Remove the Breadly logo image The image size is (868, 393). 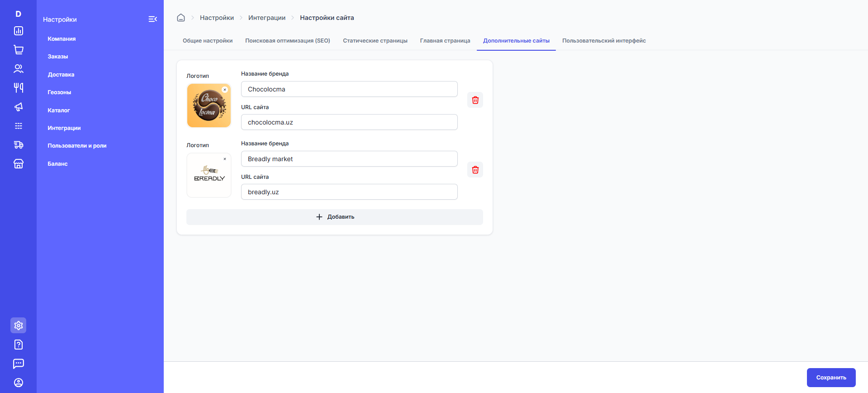pos(225,159)
